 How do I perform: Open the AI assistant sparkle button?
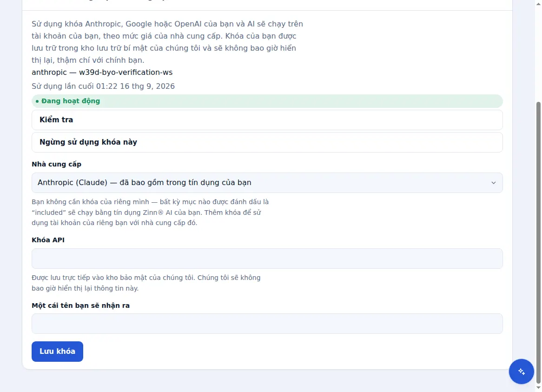pos(521,371)
